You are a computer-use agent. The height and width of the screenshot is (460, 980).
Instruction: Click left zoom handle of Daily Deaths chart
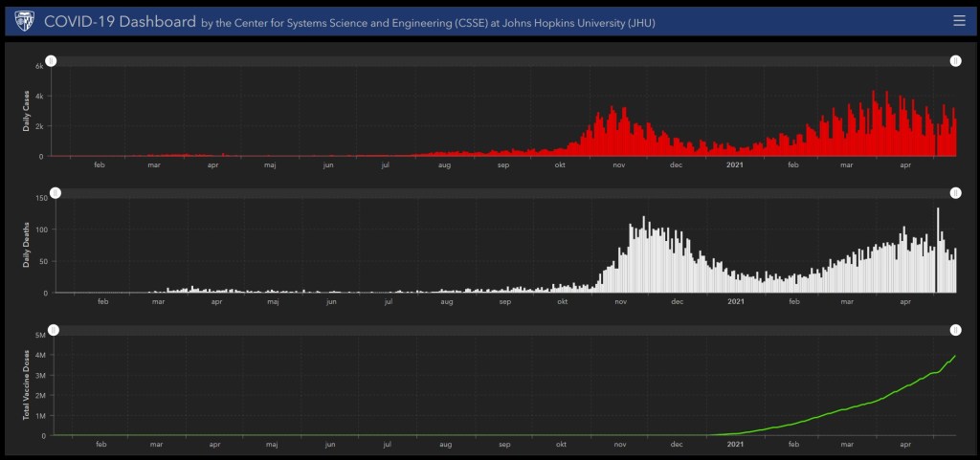56,193
